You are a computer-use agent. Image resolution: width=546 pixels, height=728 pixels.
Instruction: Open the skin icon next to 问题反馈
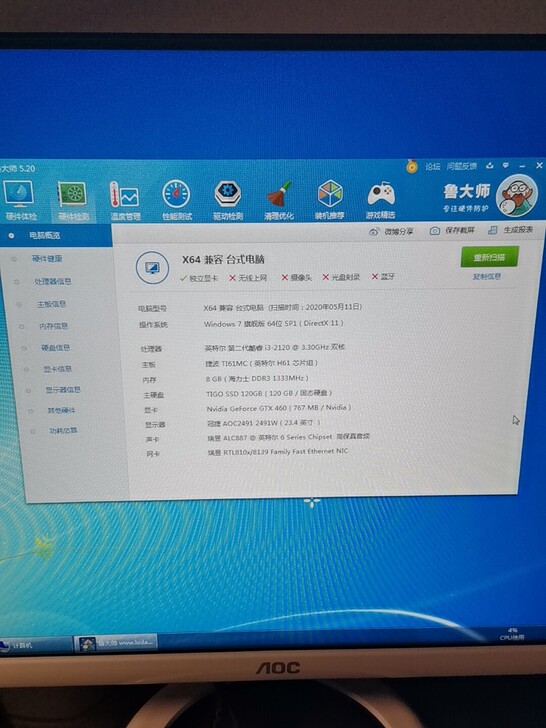point(489,166)
